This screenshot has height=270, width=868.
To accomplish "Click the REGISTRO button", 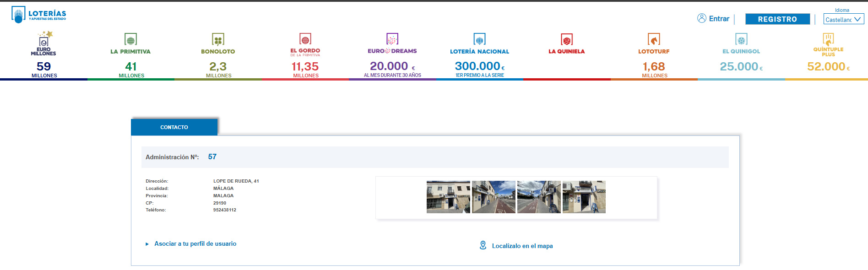I will (x=777, y=19).
